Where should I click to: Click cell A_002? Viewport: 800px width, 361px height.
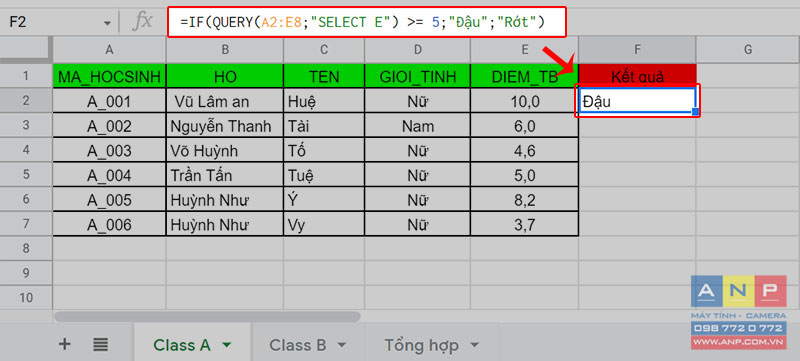click(109, 125)
